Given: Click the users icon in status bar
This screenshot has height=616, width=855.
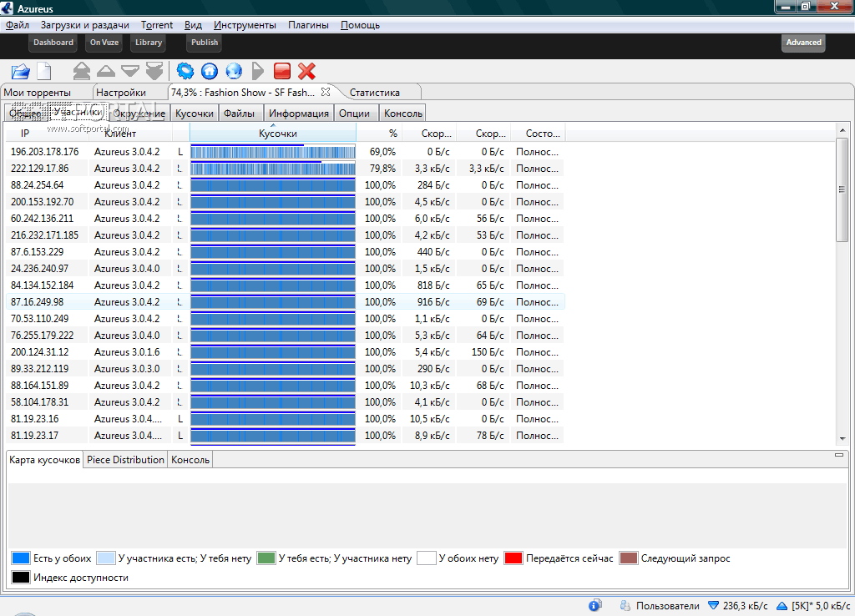Looking at the screenshot, I should click(625, 606).
